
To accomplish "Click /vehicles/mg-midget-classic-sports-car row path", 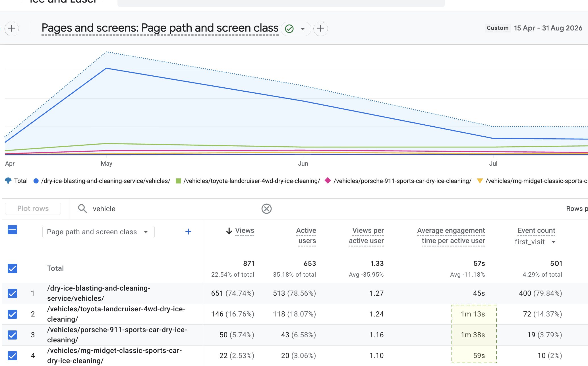I will (114, 355).
